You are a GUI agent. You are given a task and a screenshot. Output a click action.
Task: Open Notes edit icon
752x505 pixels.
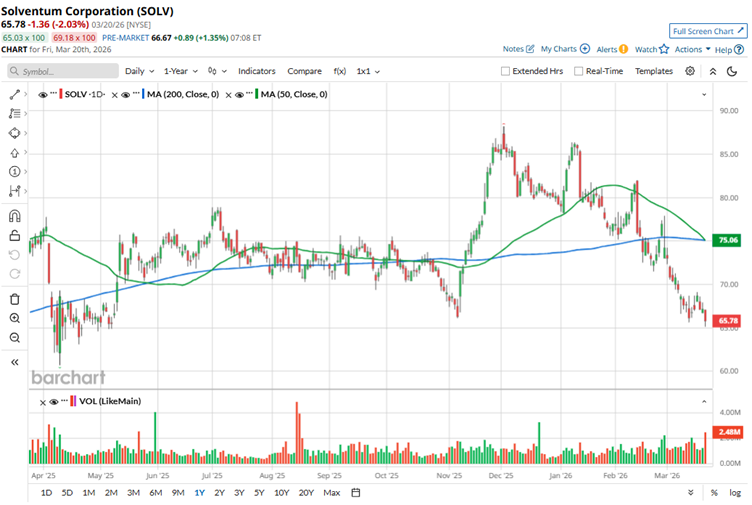(x=530, y=48)
